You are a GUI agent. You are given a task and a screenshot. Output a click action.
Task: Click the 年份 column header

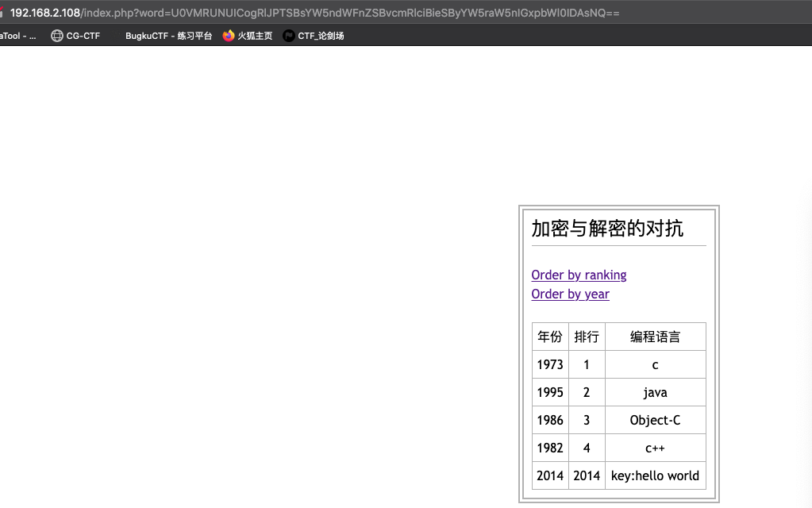point(550,337)
